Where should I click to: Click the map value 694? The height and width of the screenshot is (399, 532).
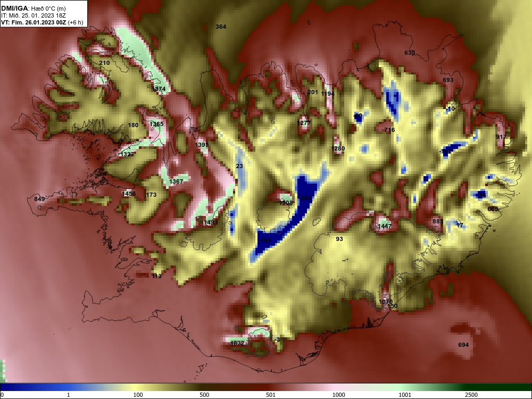click(x=463, y=345)
